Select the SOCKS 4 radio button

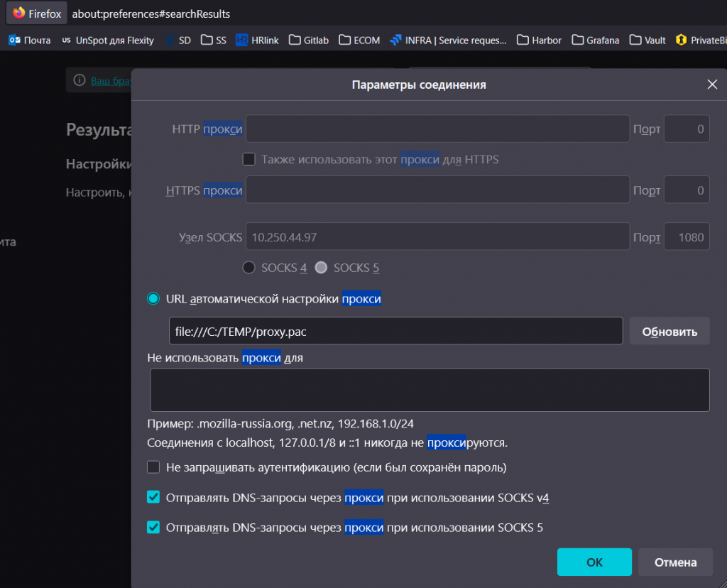pyautogui.click(x=249, y=268)
